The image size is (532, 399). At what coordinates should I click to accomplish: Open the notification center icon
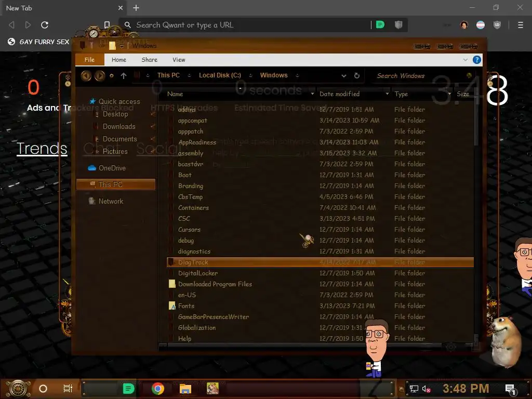tap(511, 389)
